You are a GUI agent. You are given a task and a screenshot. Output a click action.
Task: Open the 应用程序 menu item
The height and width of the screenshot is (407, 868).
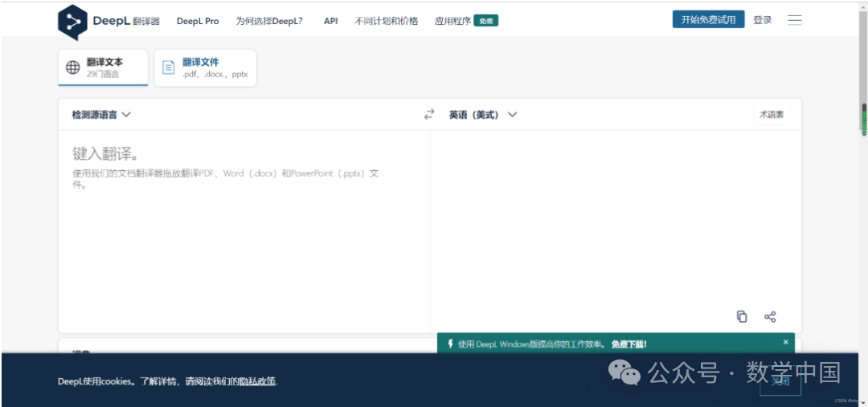click(452, 21)
